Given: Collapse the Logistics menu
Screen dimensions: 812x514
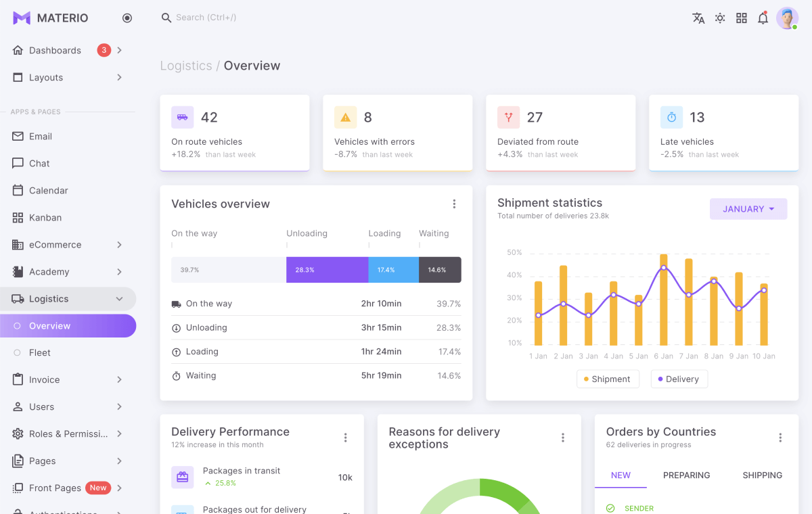Looking at the screenshot, I should (68, 298).
